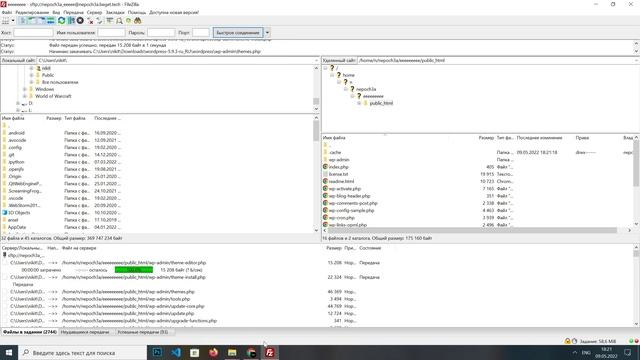Click the local file list vertical scrollbar
This screenshot has height=360, width=640.
(x=316, y=131)
